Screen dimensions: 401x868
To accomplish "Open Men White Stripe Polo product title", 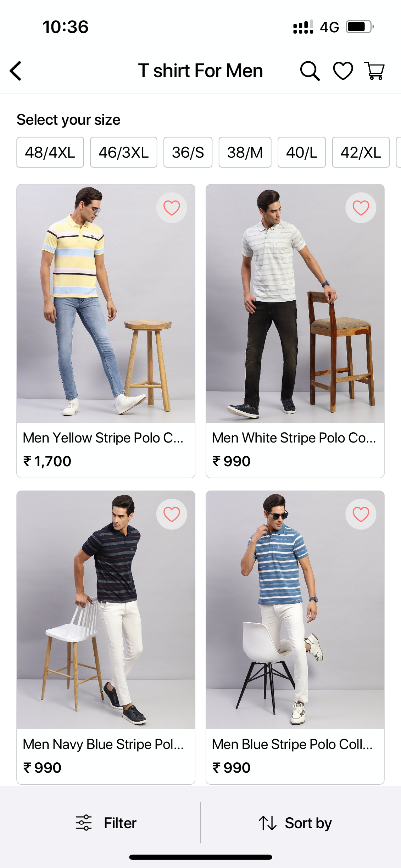I will (x=294, y=438).
